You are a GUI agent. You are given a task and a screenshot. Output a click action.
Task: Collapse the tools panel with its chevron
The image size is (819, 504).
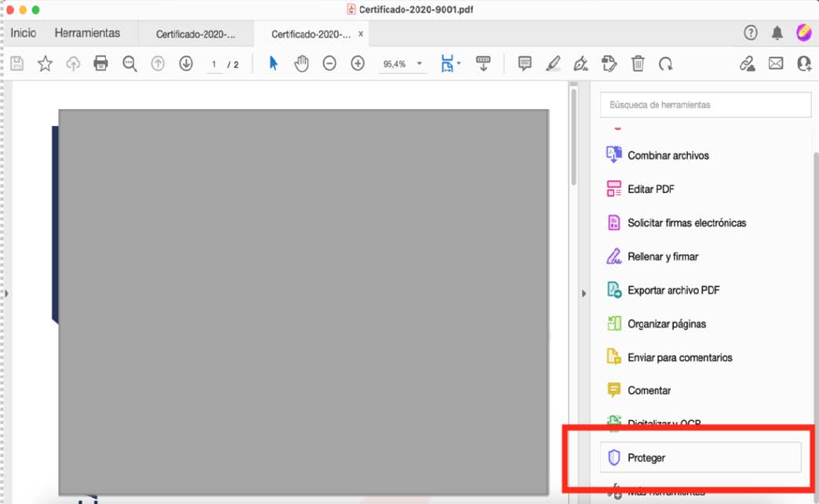[x=584, y=293]
